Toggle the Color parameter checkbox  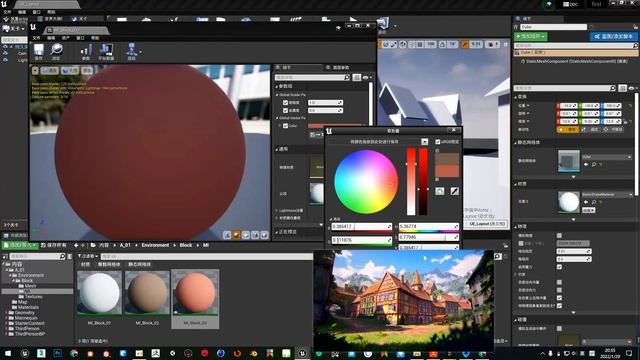pyautogui.click(x=285, y=126)
